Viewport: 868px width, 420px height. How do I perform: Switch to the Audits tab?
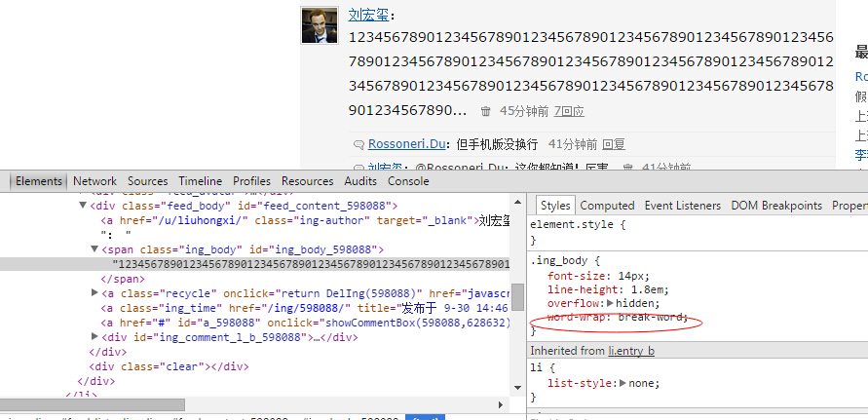(360, 181)
